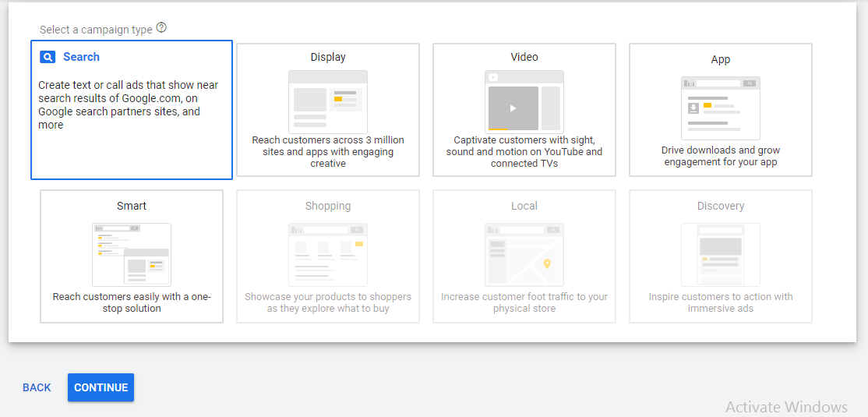Select the Discovery campaign label

(721, 206)
